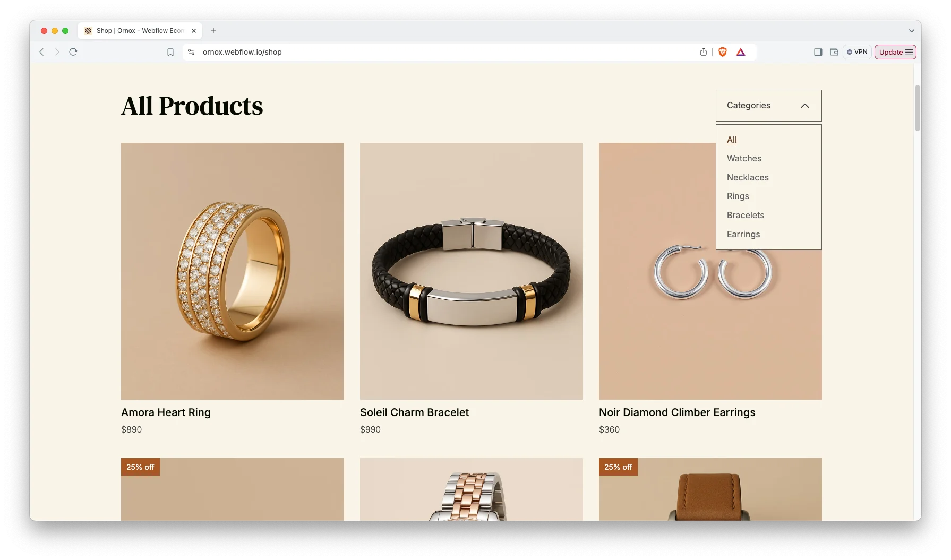
Task: Open the Amora Heart Ring product link
Action: click(x=166, y=412)
